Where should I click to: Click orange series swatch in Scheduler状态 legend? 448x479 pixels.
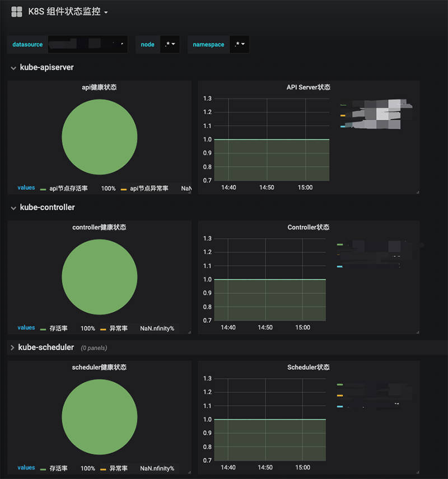point(340,396)
